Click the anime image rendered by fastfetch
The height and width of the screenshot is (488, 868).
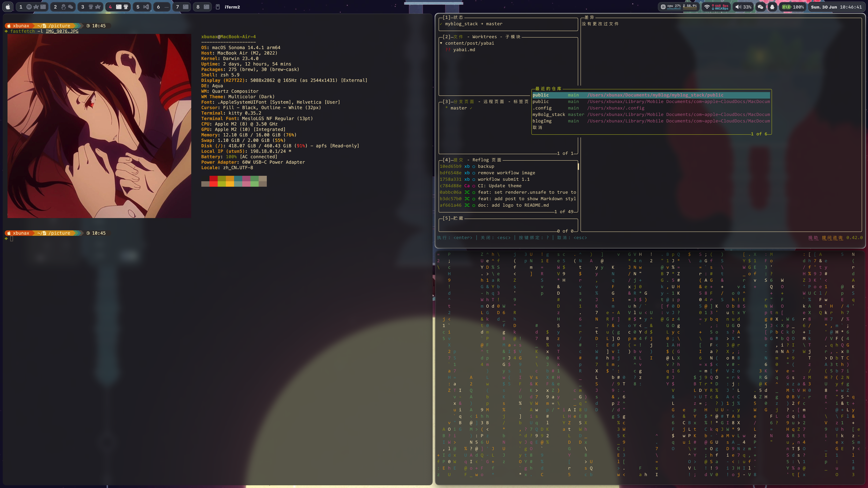tap(99, 126)
